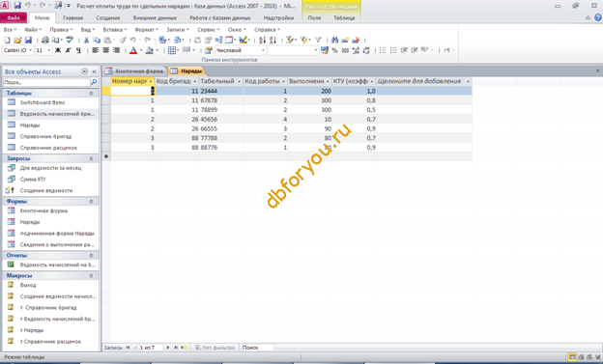Viewport: 603px width, 364px height.
Task: Align text left
Action: tap(96, 50)
